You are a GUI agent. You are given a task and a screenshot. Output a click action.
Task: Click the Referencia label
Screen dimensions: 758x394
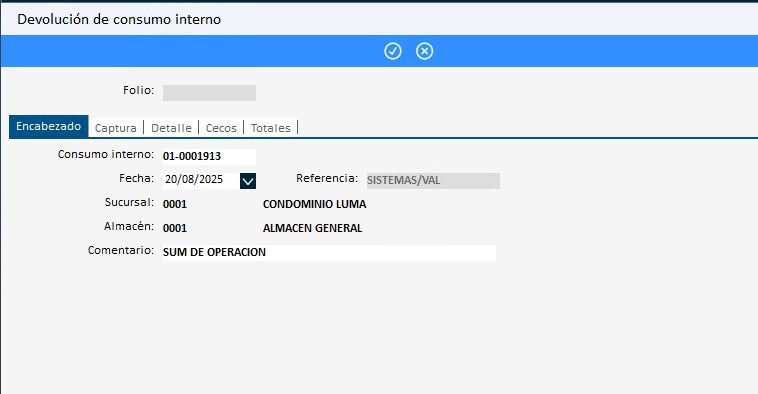click(x=327, y=178)
